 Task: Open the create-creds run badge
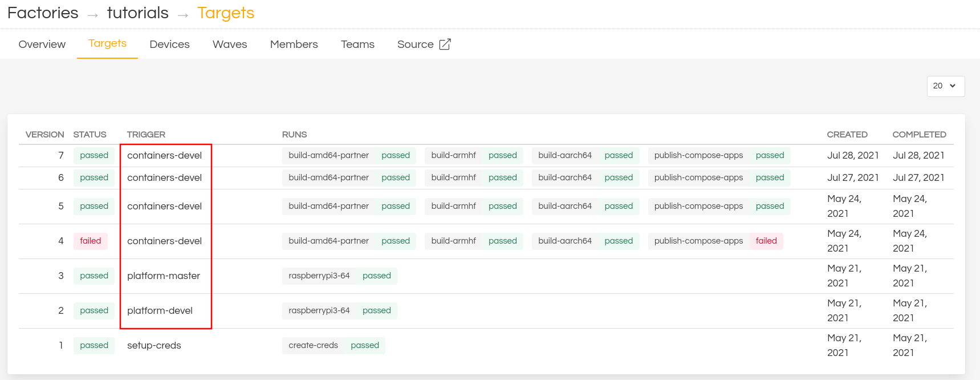[334, 345]
